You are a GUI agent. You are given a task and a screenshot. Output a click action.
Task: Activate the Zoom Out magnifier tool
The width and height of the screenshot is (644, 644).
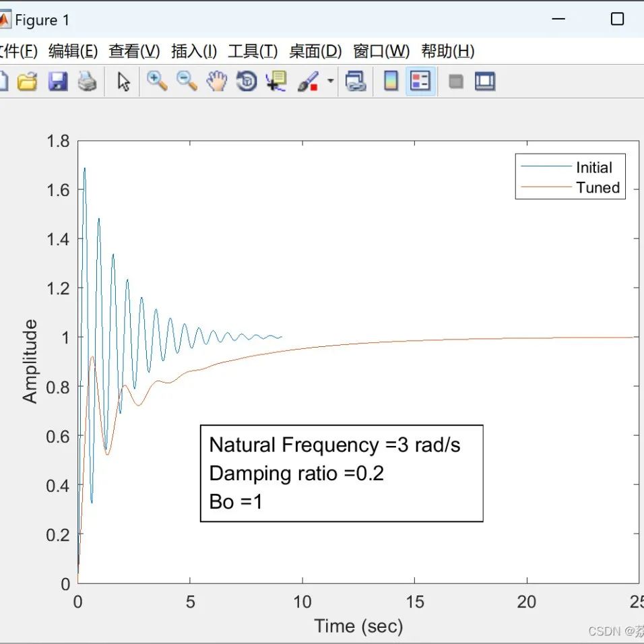pos(187,81)
